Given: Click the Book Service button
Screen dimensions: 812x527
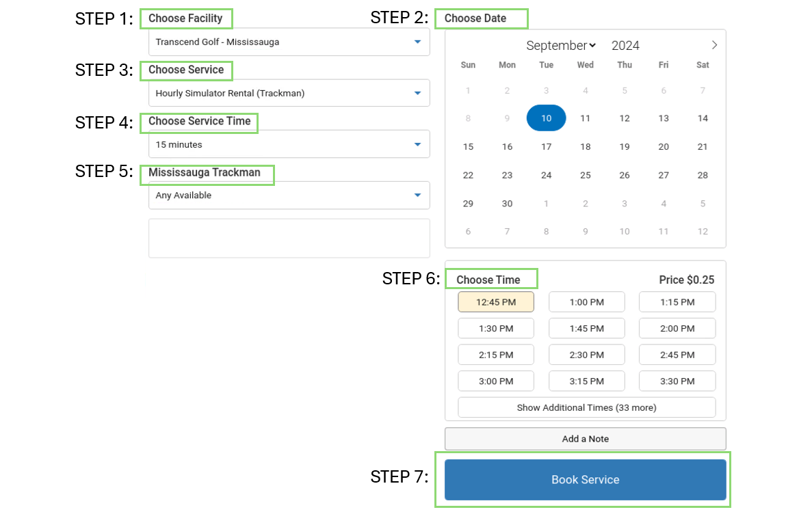Looking at the screenshot, I should (585, 480).
